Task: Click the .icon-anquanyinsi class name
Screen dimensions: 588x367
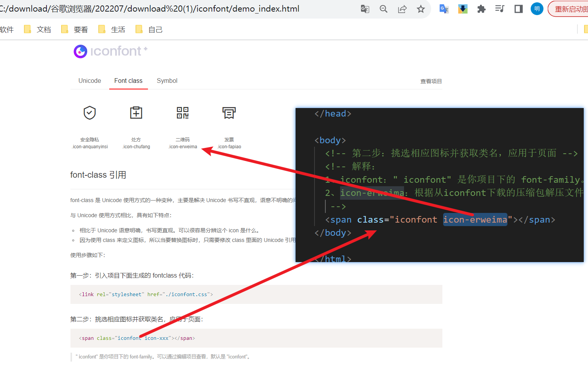Action: [90, 147]
